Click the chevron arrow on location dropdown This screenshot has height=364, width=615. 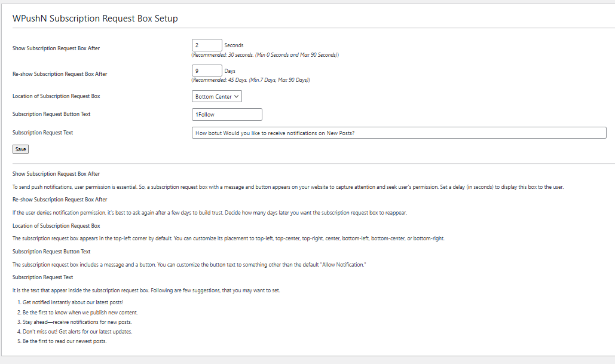click(x=236, y=96)
